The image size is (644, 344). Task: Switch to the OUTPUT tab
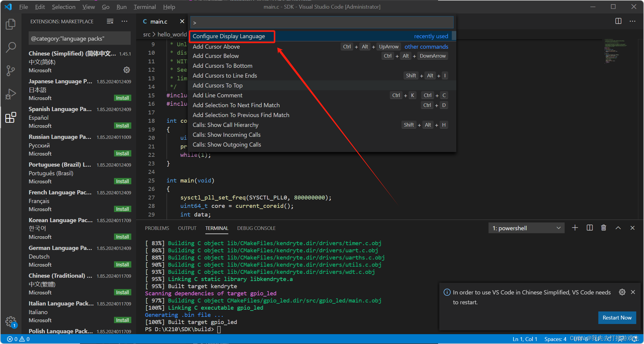point(187,228)
